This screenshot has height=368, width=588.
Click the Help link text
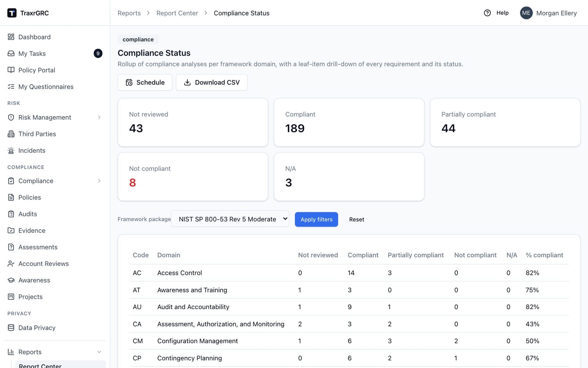click(502, 13)
